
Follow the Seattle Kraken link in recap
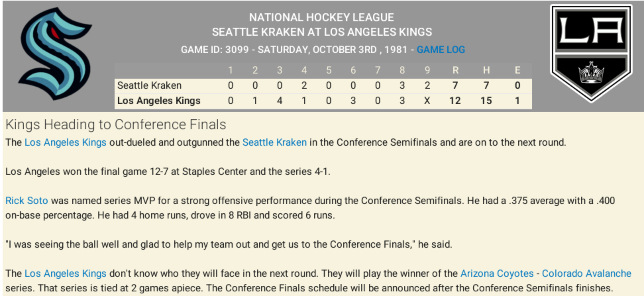tap(274, 142)
